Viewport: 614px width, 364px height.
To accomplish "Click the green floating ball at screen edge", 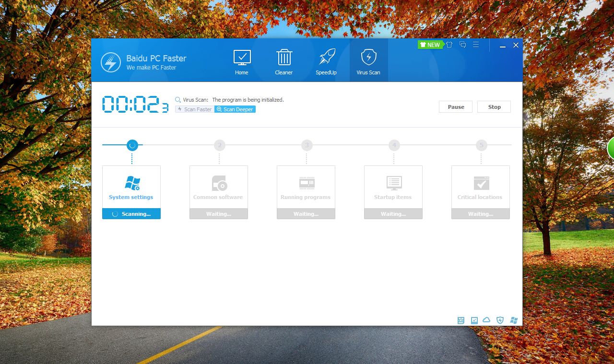I will click(611, 148).
